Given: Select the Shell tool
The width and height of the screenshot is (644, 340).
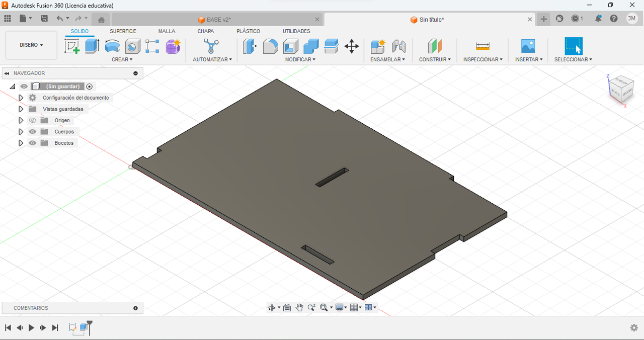Looking at the screenshot, I should (x=291, y=46).
